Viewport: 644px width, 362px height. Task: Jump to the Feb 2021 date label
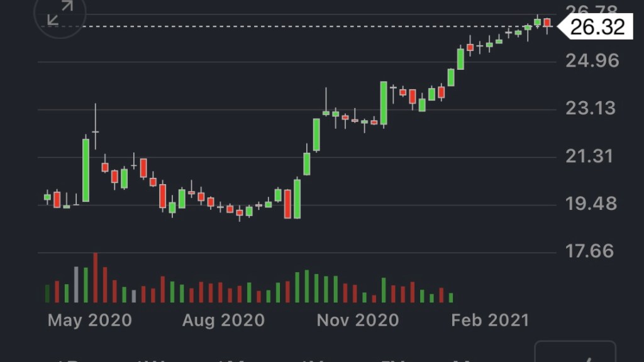point(490,320)
